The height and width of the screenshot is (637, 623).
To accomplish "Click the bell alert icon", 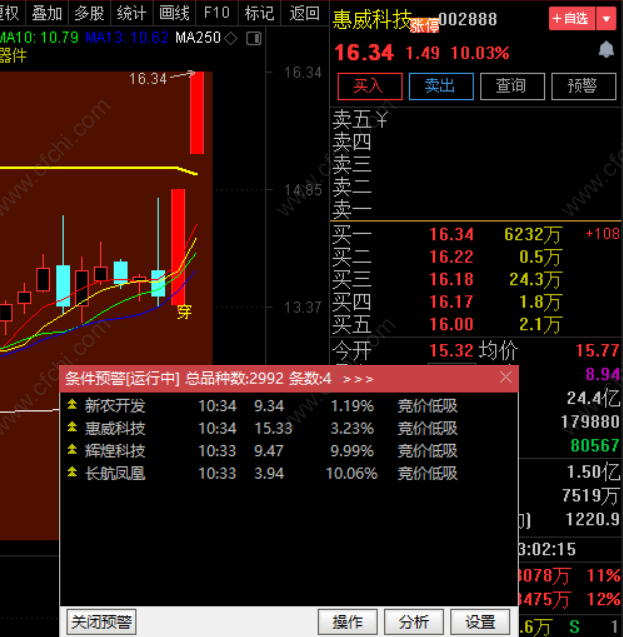I will [x=606, y=50].
